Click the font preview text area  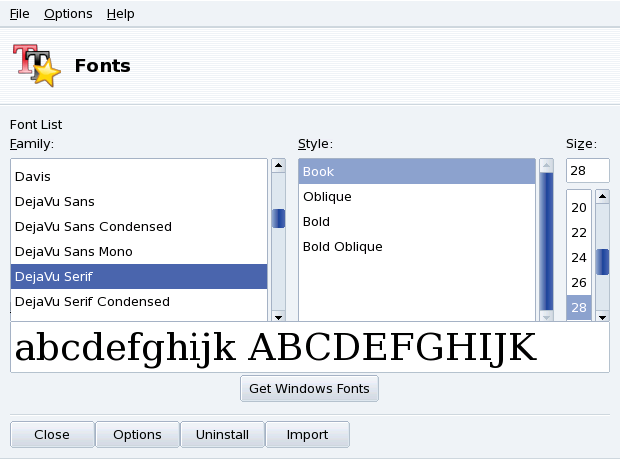click(x=309, y=347)
